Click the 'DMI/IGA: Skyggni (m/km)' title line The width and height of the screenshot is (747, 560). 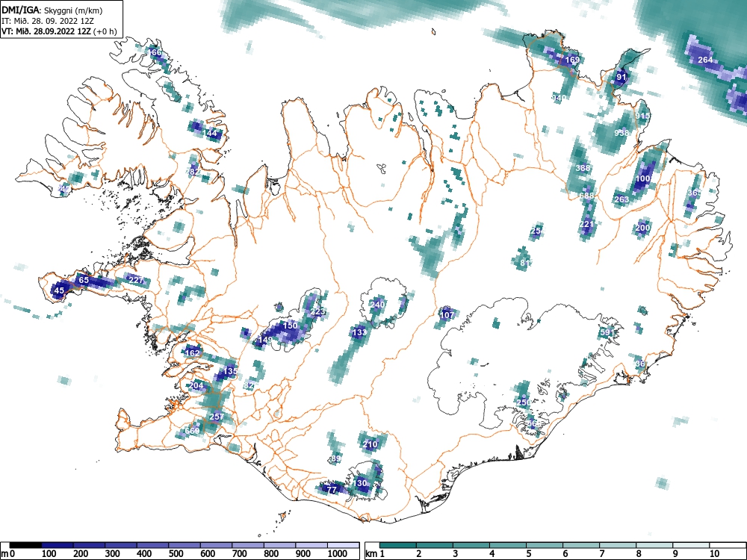[x=52, y=10]
